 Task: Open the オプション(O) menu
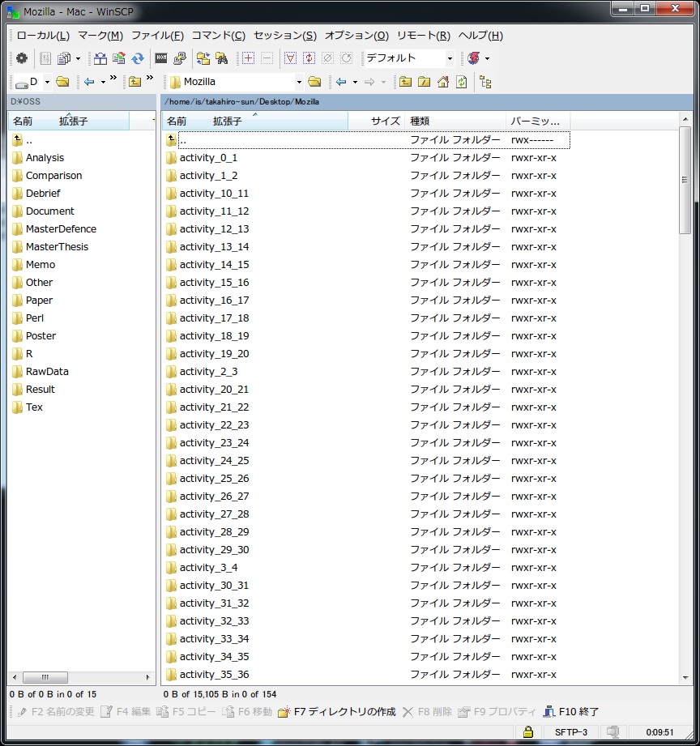pos(357,36)
